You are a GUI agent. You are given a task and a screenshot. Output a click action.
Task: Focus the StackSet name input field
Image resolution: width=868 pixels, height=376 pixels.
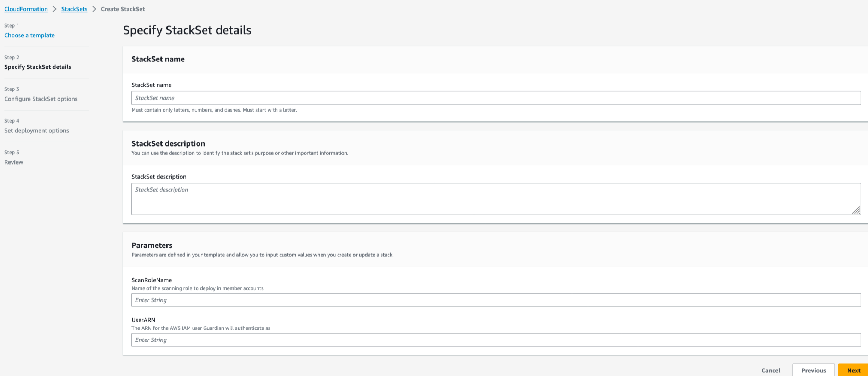tap(495, 98)
